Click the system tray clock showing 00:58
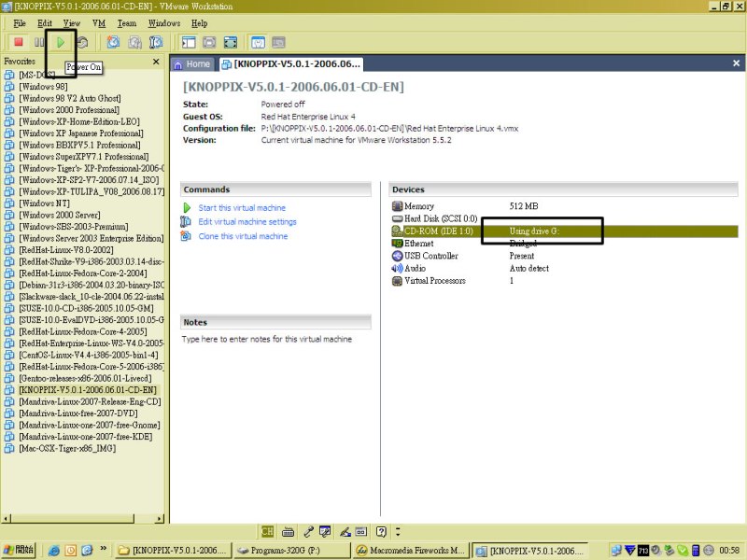 (728, 551)
